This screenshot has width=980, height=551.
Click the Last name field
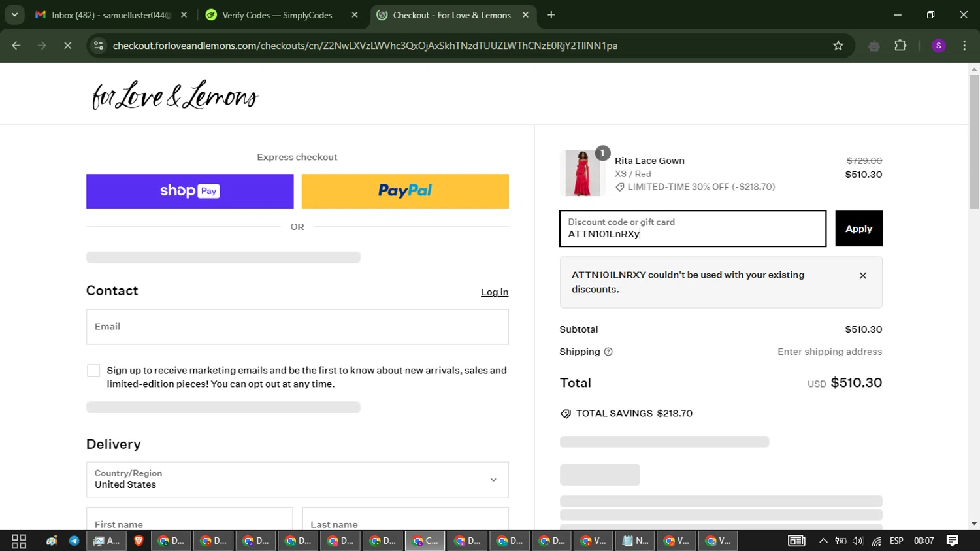pos(405,520)
